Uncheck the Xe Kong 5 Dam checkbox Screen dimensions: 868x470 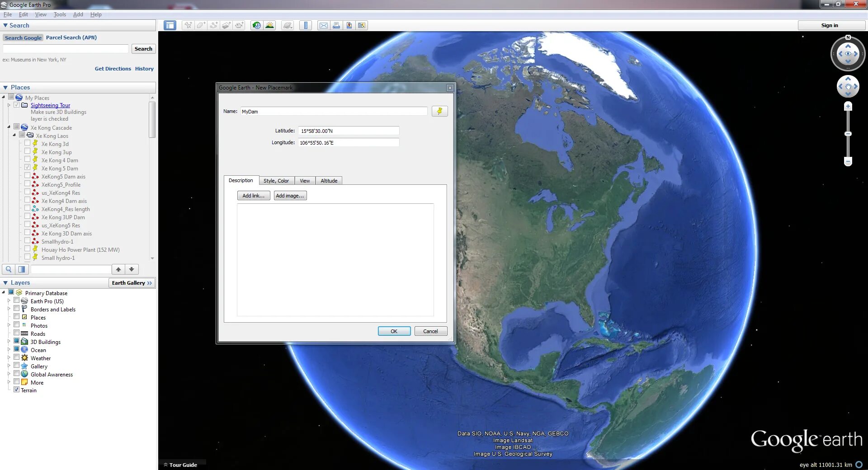coord(27,168)
